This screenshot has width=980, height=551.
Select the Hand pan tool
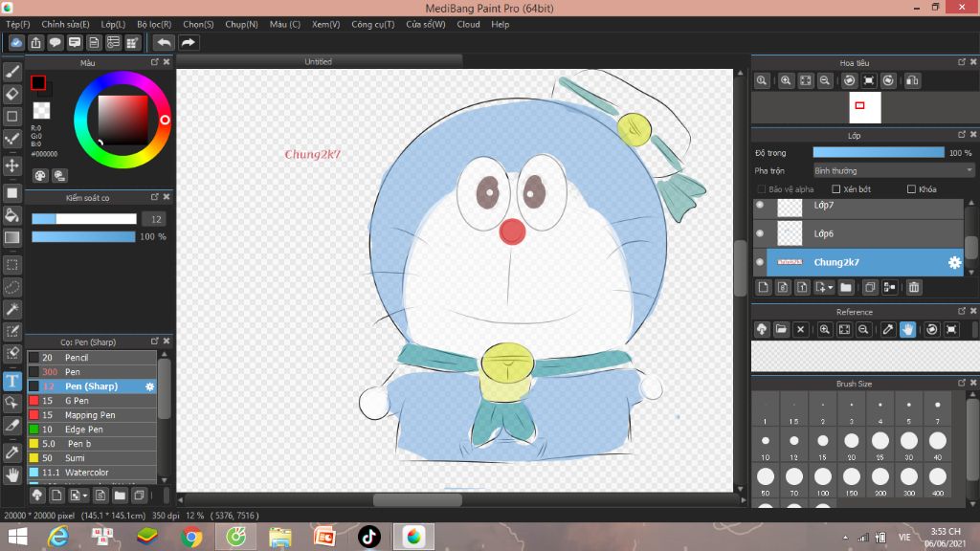coord(11,475)
